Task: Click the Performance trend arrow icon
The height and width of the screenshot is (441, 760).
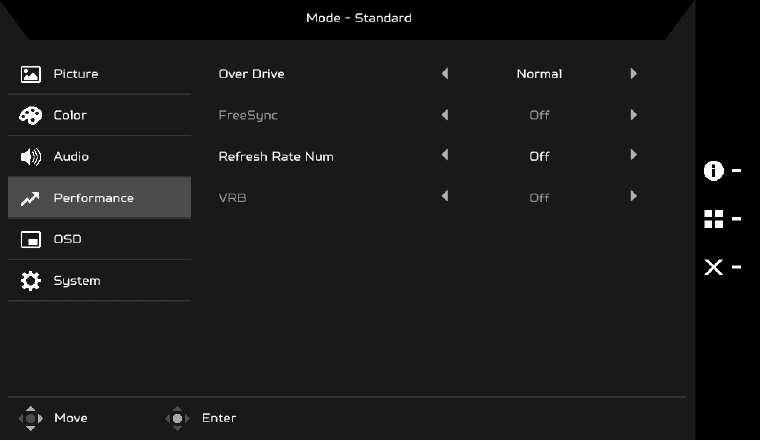Action: [x=31, y=199]
